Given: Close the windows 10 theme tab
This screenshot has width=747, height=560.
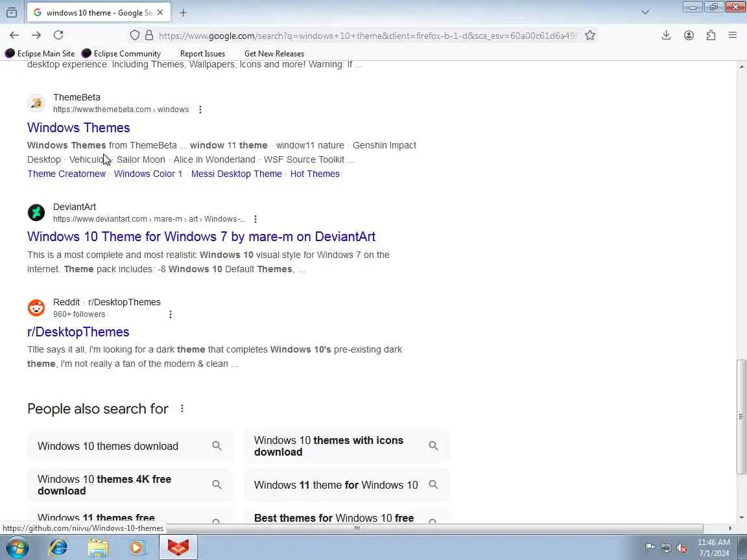Looking at the screenshot, I should (160, 13).
